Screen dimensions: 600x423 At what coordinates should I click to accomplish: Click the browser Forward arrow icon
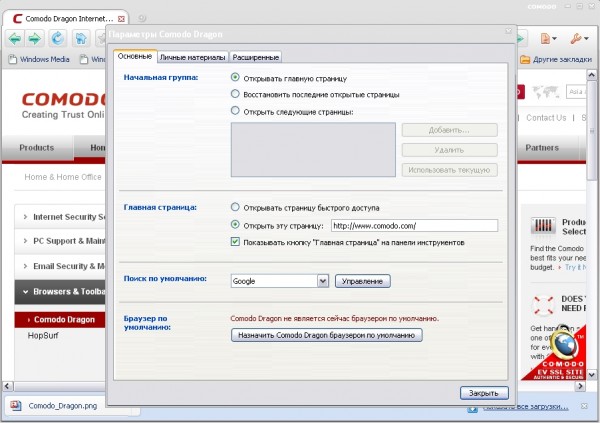click(35, 39)
